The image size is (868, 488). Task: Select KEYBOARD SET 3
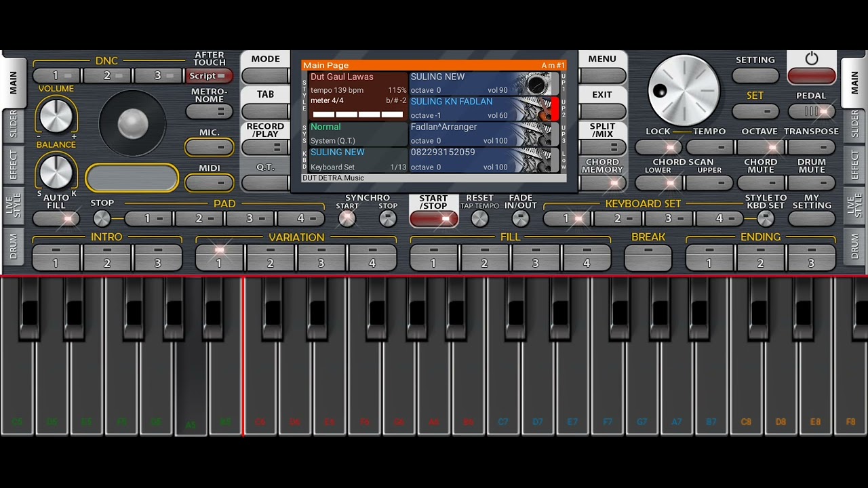[x=669, y=218]
